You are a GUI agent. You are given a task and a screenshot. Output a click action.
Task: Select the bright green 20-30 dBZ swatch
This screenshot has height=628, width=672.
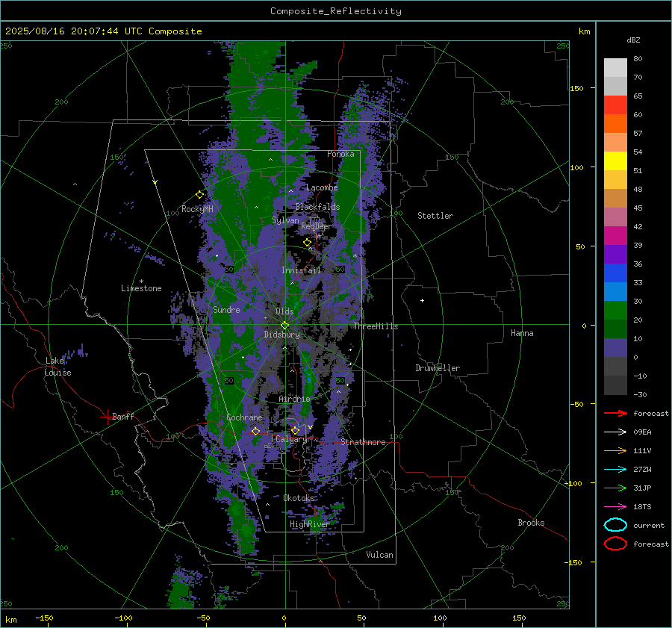(615, 311)
